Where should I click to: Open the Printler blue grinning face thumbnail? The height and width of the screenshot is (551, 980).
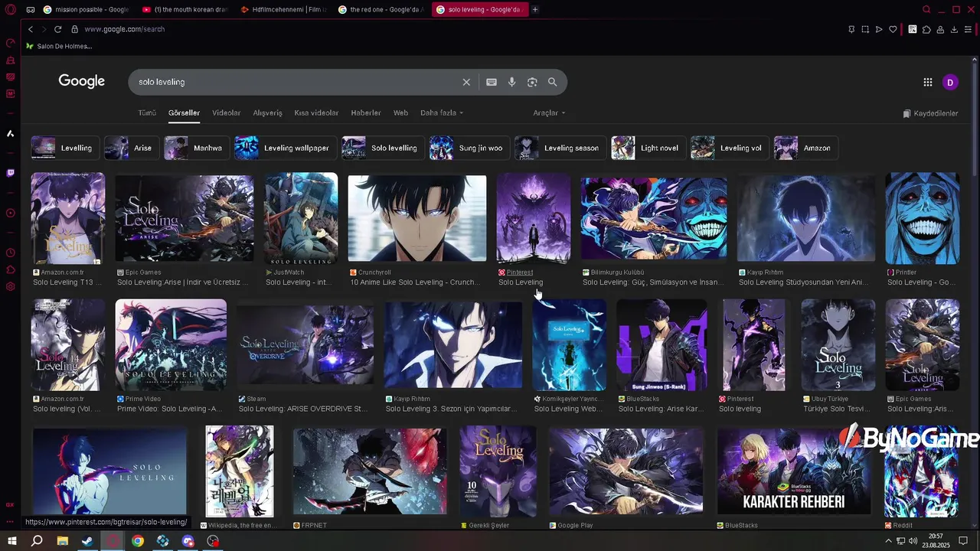click(x=923, y=219)
